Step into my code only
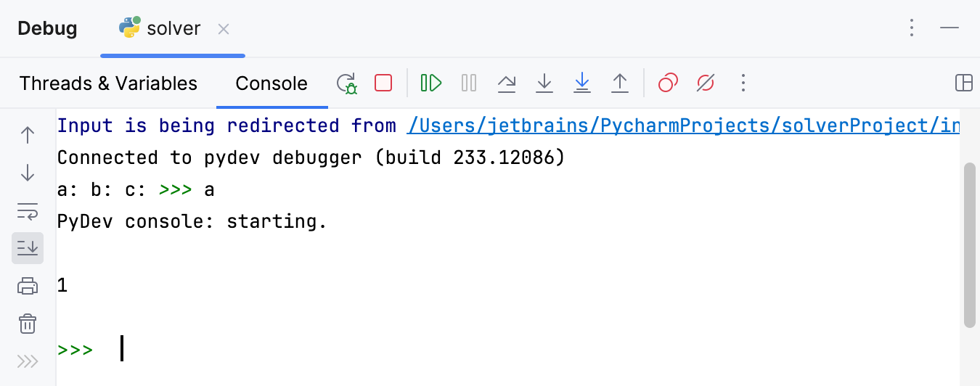The image size is (980, 386). point(581,83)
